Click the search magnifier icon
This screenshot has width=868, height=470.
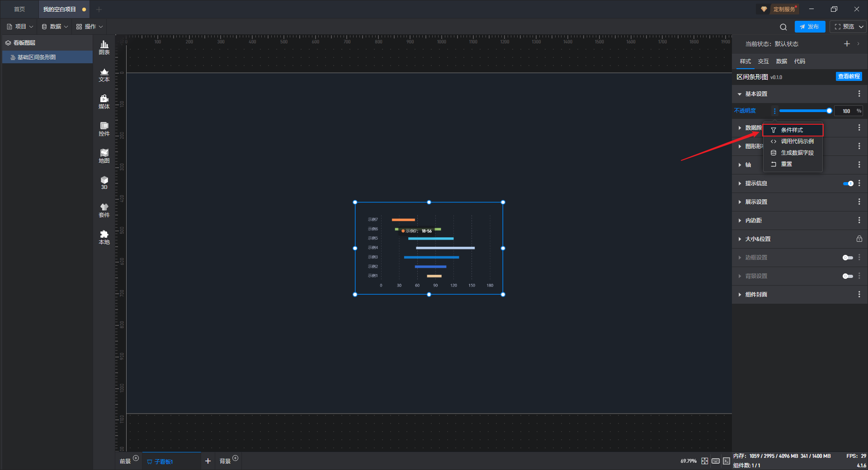[x=783, y=27]
